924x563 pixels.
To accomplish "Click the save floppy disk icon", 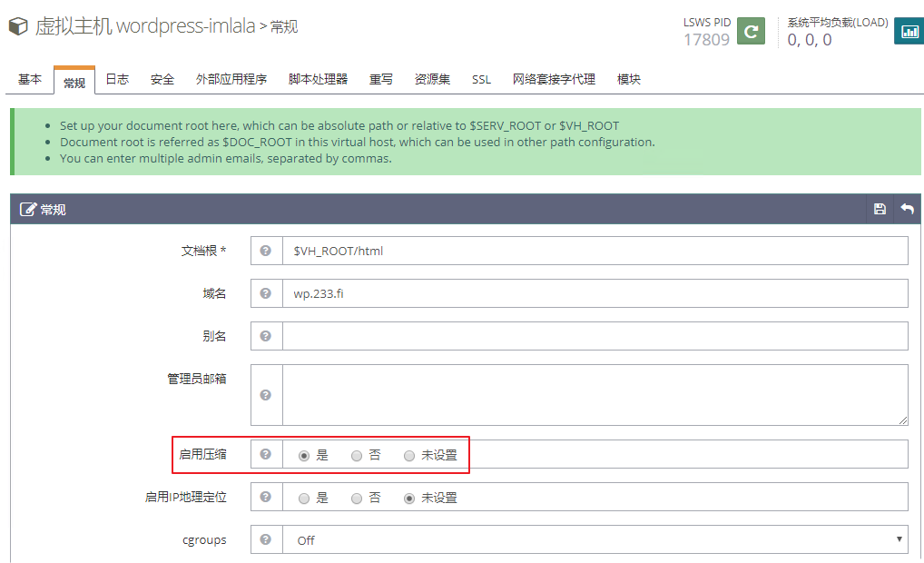I will 880,209.
